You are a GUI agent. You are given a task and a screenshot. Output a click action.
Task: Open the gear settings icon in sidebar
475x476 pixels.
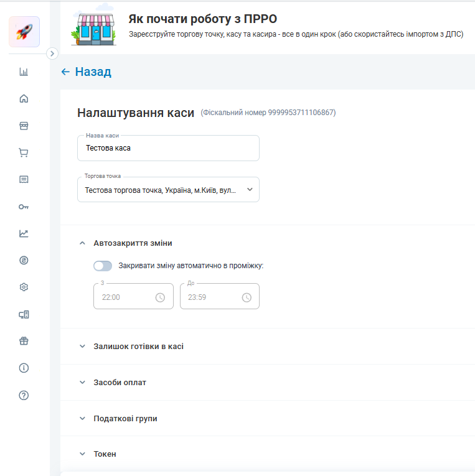24,287
